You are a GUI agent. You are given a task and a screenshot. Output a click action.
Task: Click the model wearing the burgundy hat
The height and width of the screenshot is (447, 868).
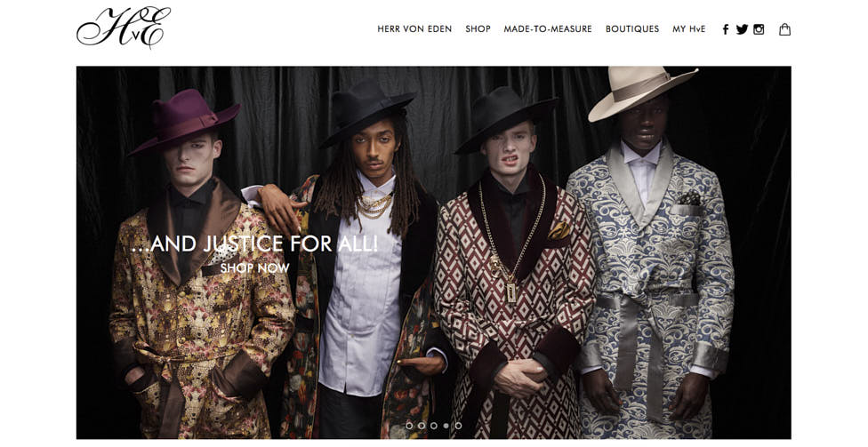(x=199, y=266)
